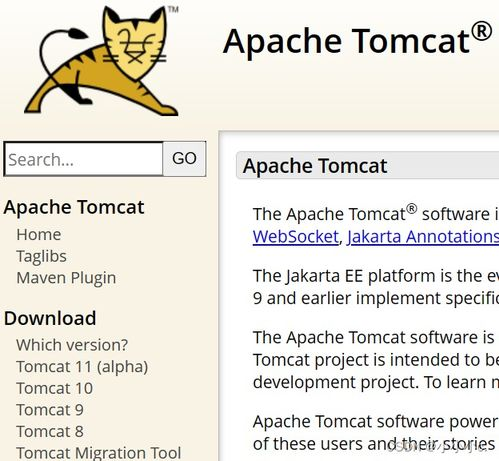This screenshot has width=499, height=461.
Task: Open the Home sidebar link
Action: click(x=39, y=234)
